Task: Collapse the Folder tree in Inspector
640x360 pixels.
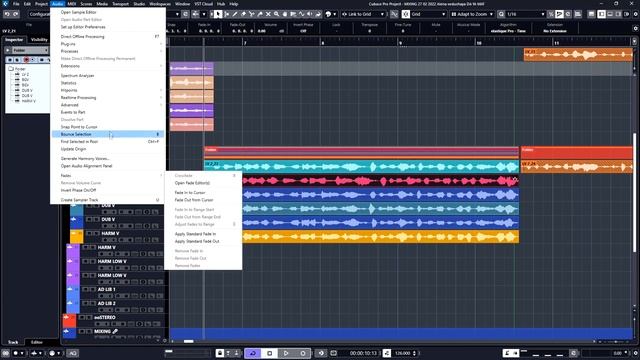Action: (x=11, y=69)
